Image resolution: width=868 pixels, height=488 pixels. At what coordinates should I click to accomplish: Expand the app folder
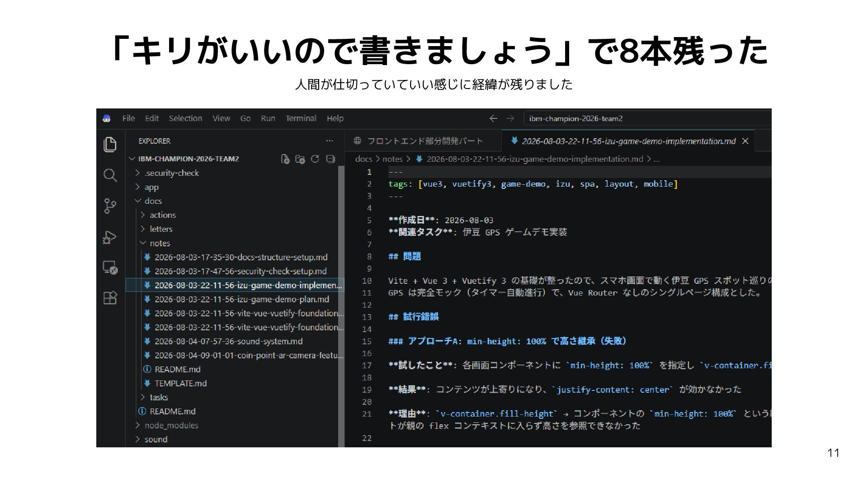coord(151,187)
